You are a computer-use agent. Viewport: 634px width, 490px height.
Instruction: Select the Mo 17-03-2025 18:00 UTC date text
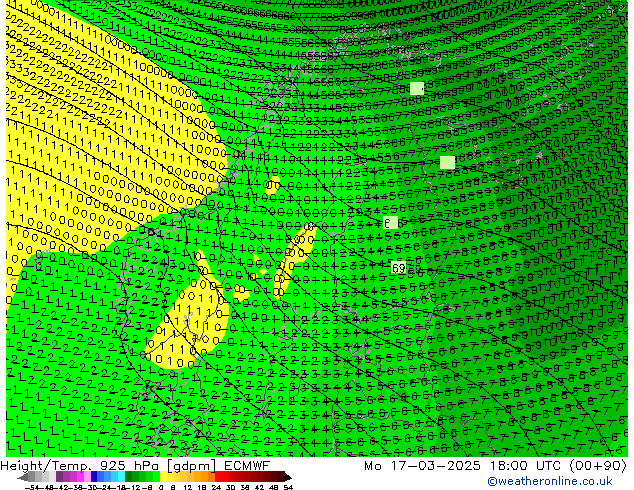464,466
